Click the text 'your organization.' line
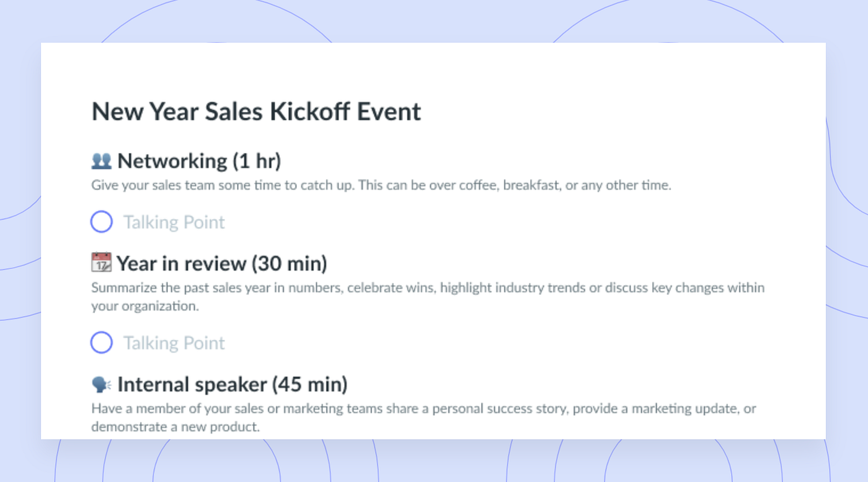The width and height of the screenshot is (868, 482). click(x=145, y=306)
